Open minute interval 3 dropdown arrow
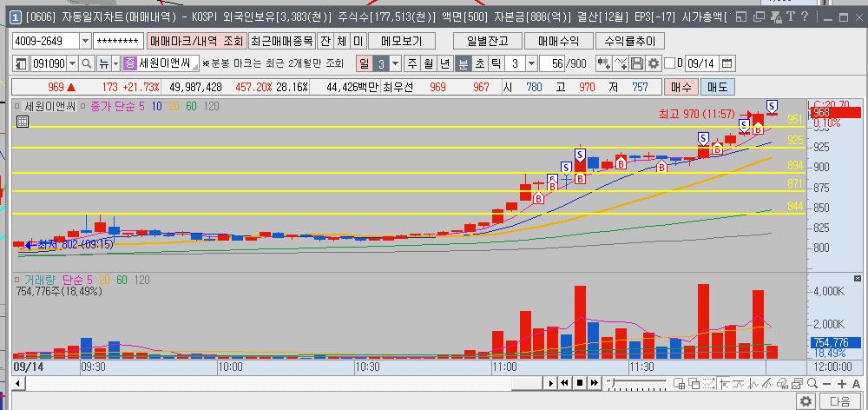This screenshot has width=868, height=410. coord(531,63)
